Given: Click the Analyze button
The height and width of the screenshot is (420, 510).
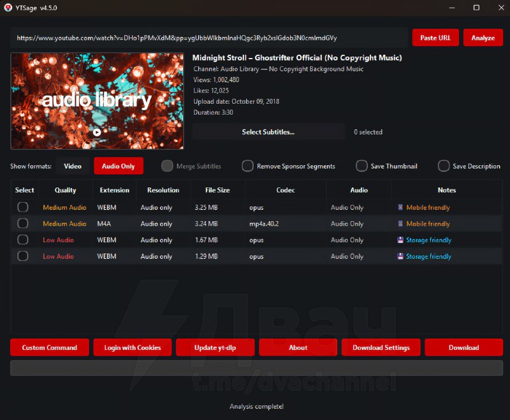Looking at the screenshot, I should pos(483,38).
